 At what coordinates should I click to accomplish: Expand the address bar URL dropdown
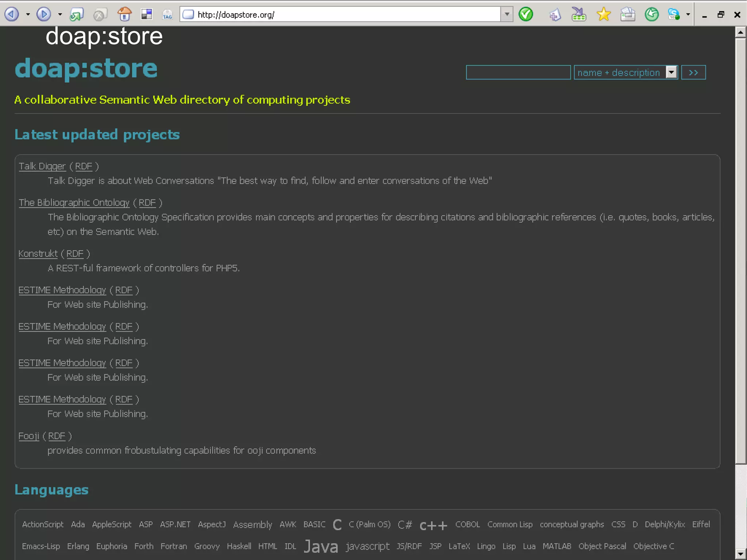(x=507, y=15)
